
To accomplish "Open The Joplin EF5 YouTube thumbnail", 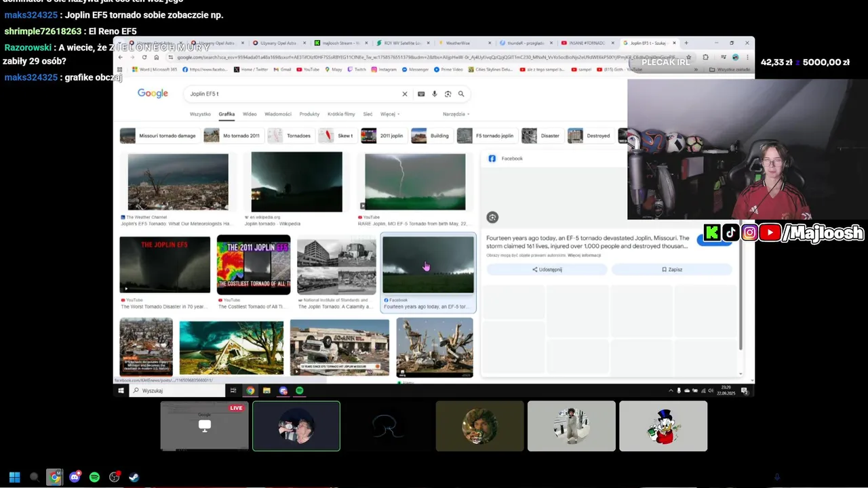I will pyautogui.click(x=165, y=265).
